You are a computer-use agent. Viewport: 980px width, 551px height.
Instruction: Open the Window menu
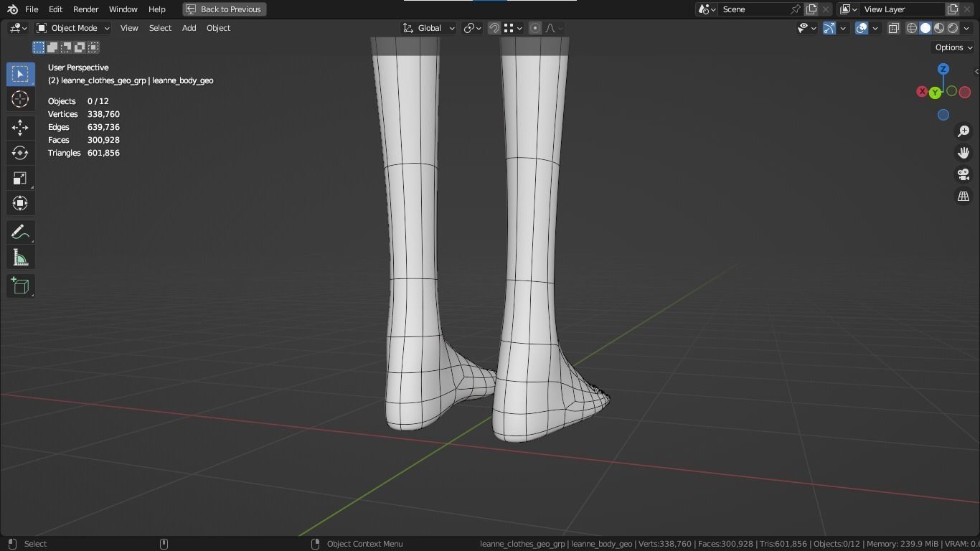pos(123,9)
